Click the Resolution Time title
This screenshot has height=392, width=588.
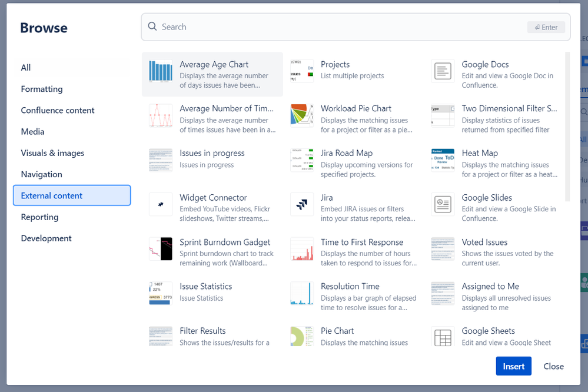coord(350,286)
